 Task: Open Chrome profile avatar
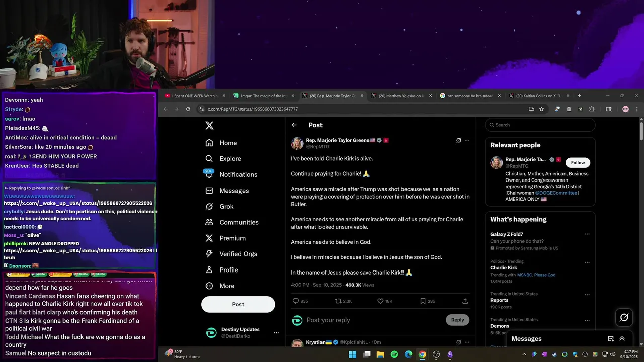tap(625, 109)
